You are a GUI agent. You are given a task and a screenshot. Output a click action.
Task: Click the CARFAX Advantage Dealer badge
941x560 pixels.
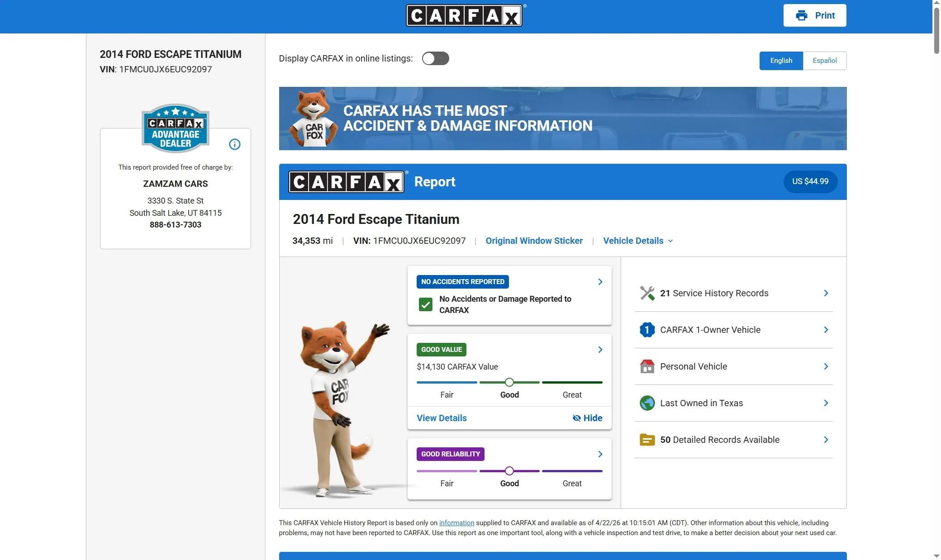(175, 128)
